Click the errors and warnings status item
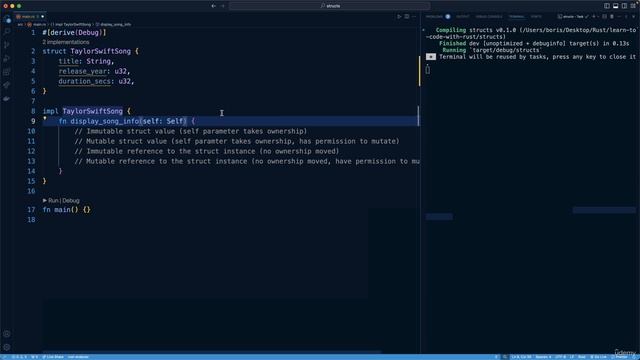 tap(19, 357)
